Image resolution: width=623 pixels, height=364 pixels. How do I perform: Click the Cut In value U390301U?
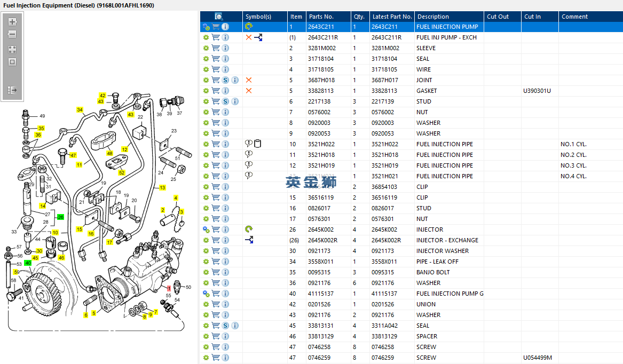tap(537, 91)
